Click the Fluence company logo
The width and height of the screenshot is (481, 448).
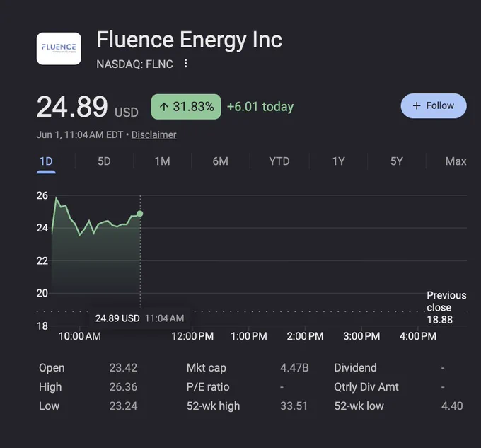[x=59, y=49]
